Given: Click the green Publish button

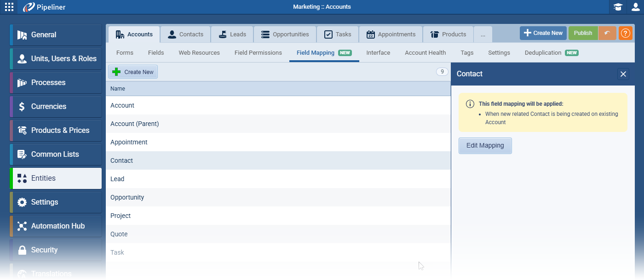Looking at the screenshot, I should point(583,34).
